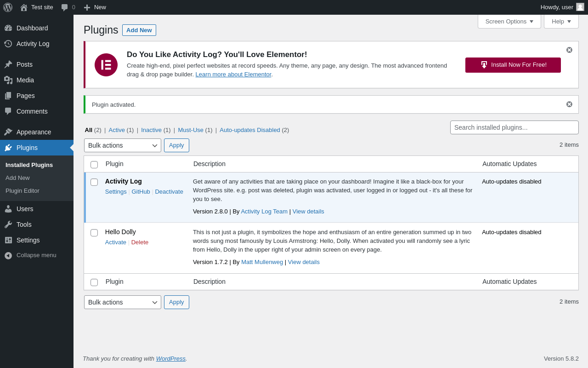Viewport: 588px width, 368px height.
Task: Expand the Screen Options panel
Action: [x=509, y=21]
